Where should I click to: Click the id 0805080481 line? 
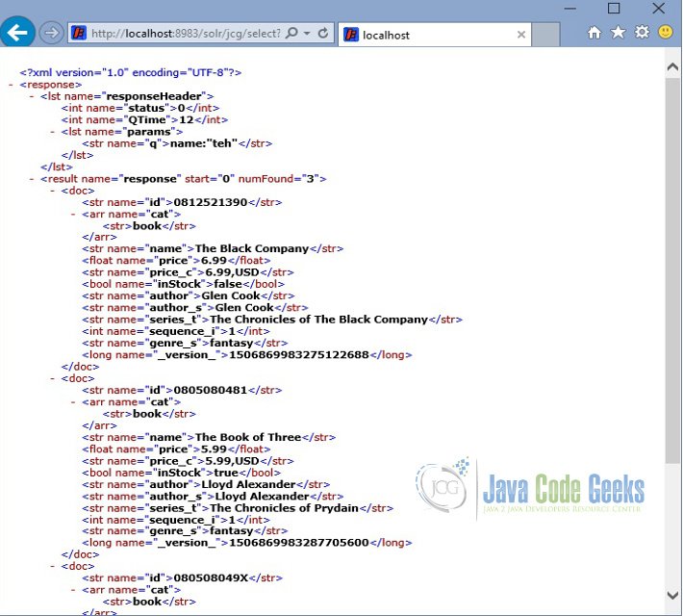point(182,390)
